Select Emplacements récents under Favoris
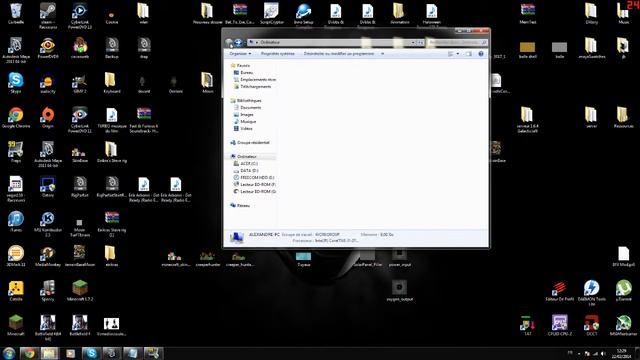Image resolution: width=640 pixels, height=360 pixels. click(255, 80)
